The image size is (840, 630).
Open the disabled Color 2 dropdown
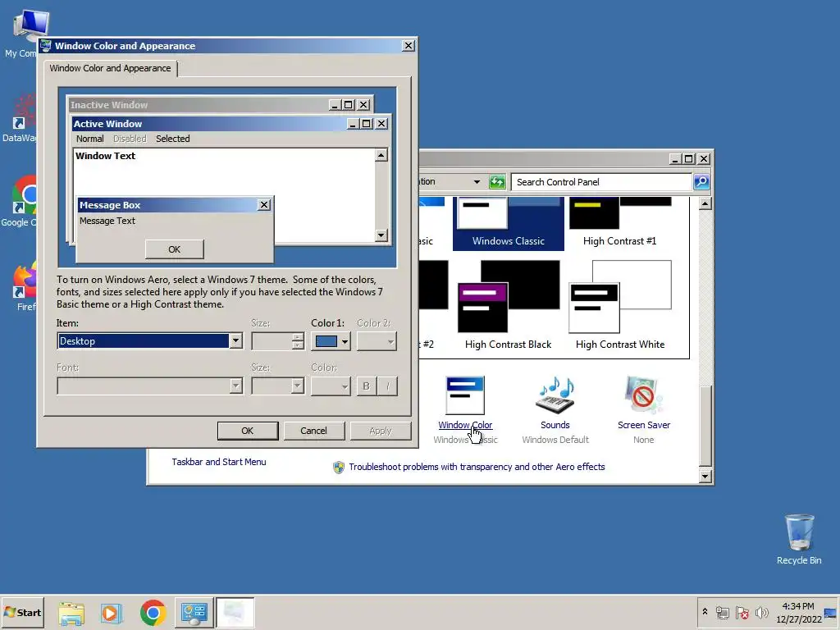(377, 341)
